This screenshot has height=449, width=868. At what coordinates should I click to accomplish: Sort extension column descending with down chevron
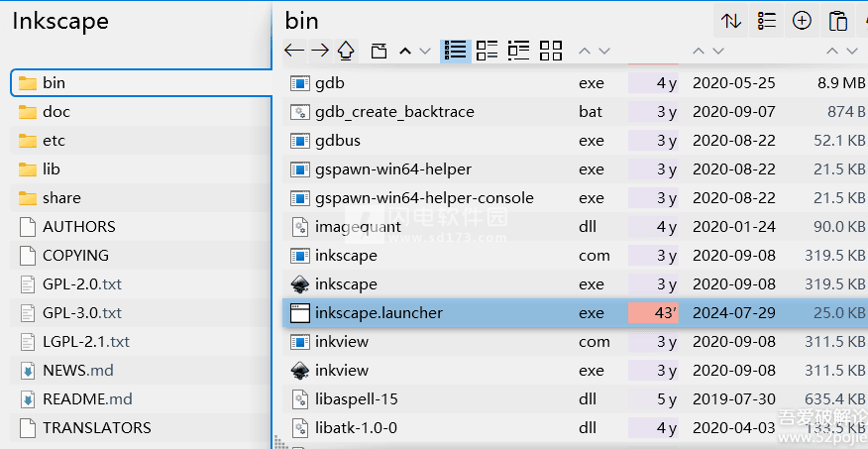click(604, 52)
